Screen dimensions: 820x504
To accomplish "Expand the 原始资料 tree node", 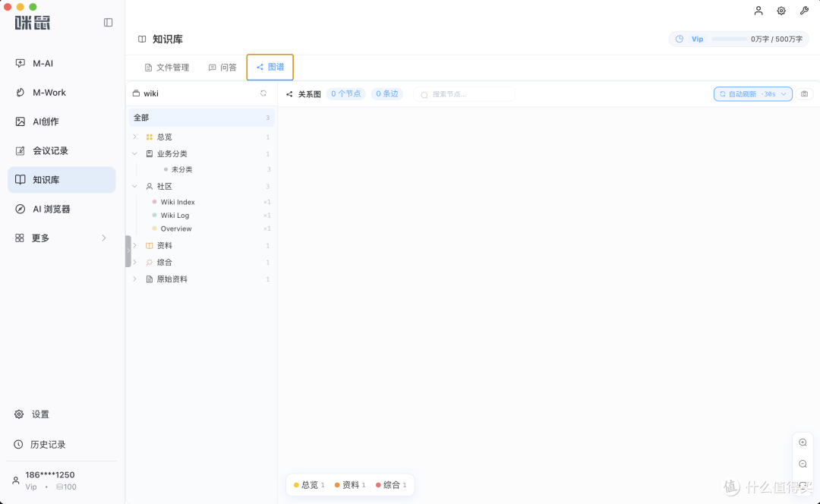I will 135,279.
